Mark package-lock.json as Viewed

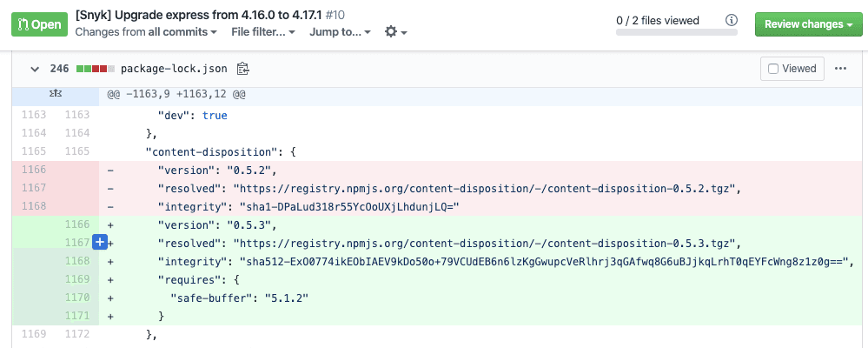tap(792, 69)
